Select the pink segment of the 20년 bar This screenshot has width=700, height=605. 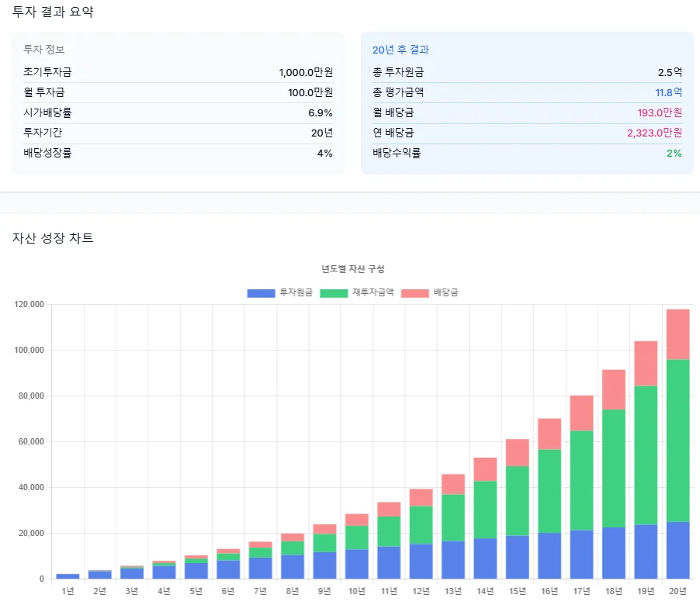[x=677, y=334]
